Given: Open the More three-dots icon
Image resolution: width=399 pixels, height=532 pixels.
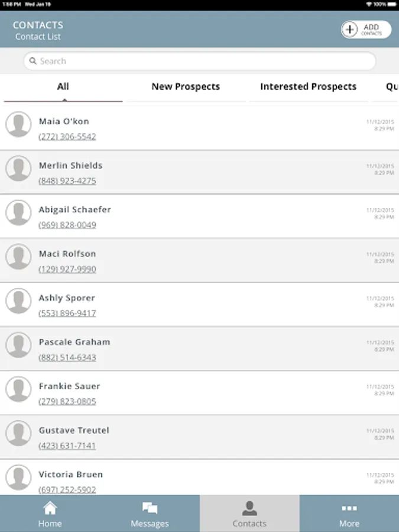Looking at the screenshot, I should click(349, 508).
